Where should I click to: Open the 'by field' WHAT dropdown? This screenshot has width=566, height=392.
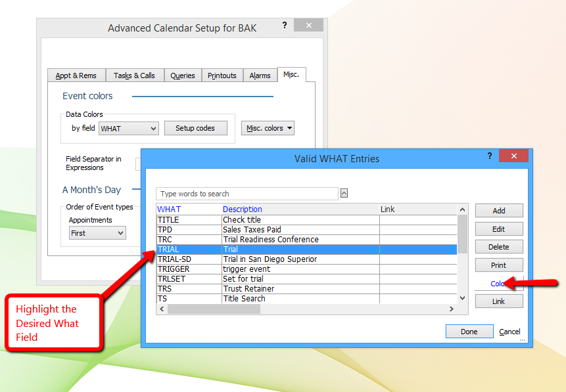pos(128,129)
